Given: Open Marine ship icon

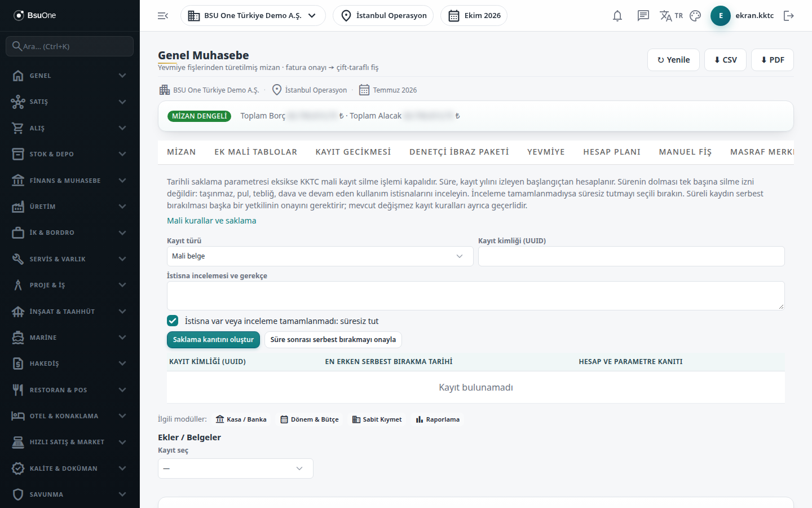Looking at the screenshot, I should [x=18, y=338].
